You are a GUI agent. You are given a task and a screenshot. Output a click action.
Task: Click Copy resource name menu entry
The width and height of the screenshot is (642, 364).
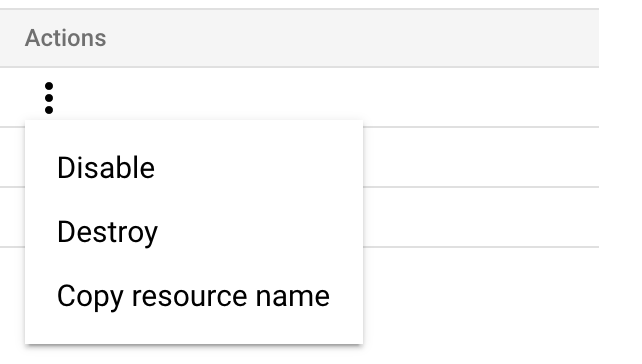pyautogui.click(x=194, y=296)
